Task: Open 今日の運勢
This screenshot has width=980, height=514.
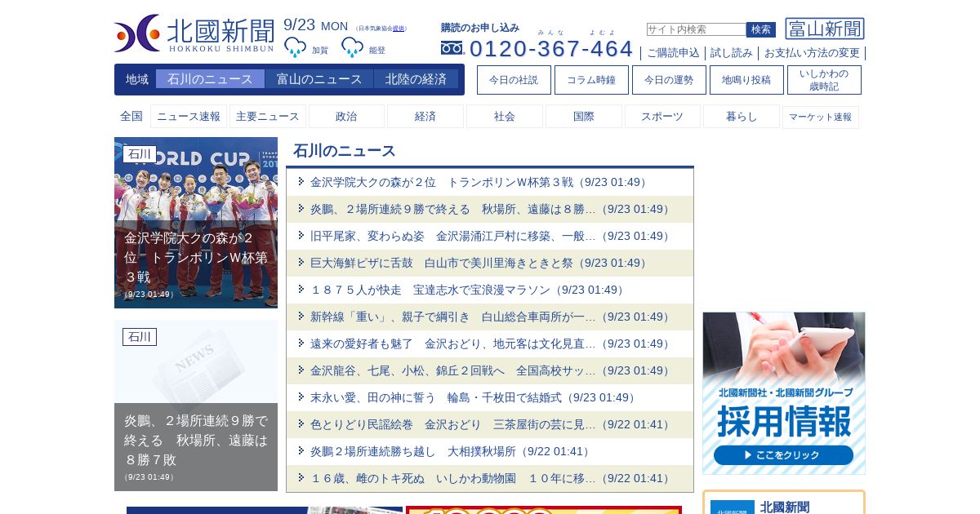Action: point(669,80)
